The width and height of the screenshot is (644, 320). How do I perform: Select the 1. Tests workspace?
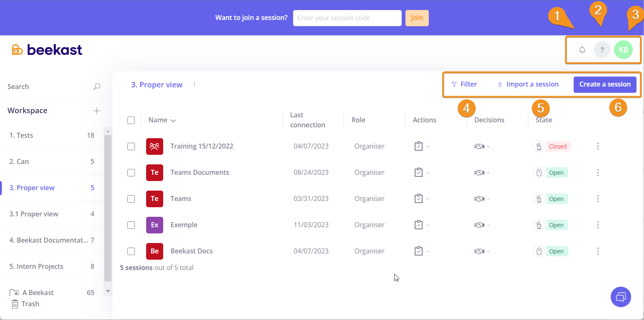click(52, 135)
